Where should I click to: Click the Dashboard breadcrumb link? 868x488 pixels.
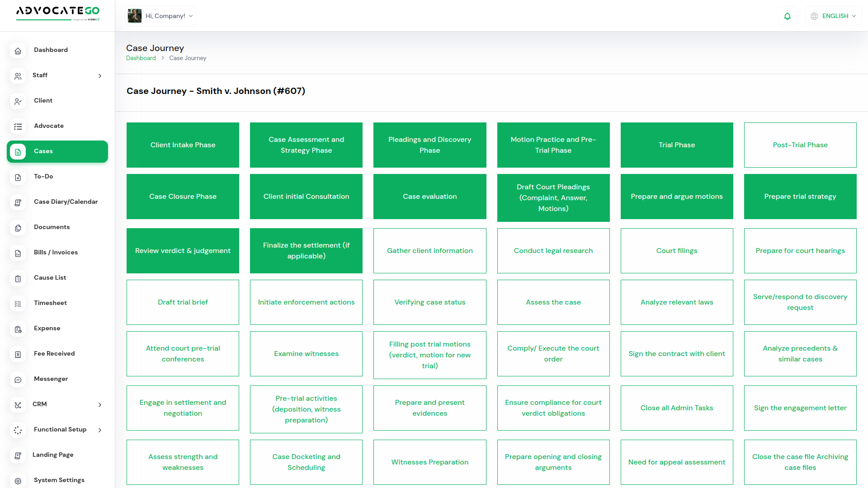141,58
